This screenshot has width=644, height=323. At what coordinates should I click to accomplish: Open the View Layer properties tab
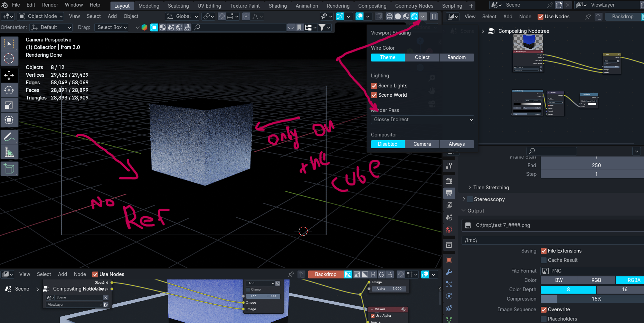(449, 205)
